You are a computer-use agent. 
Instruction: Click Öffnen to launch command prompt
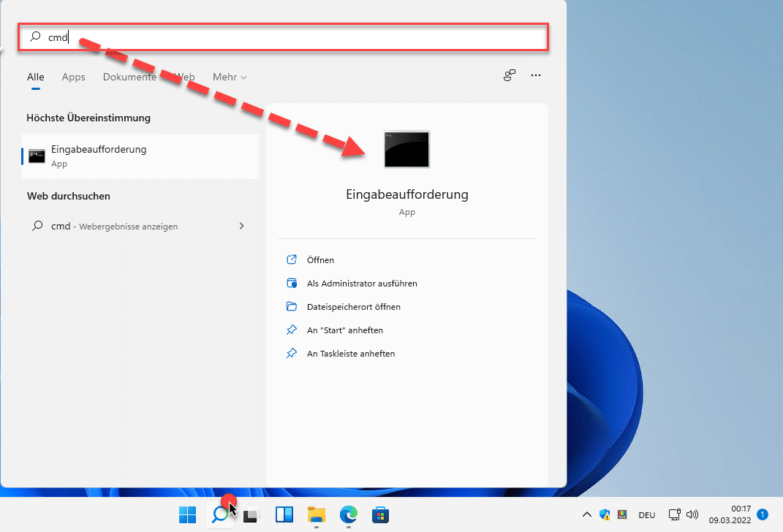pyautogui.click(x=320, y=260)
